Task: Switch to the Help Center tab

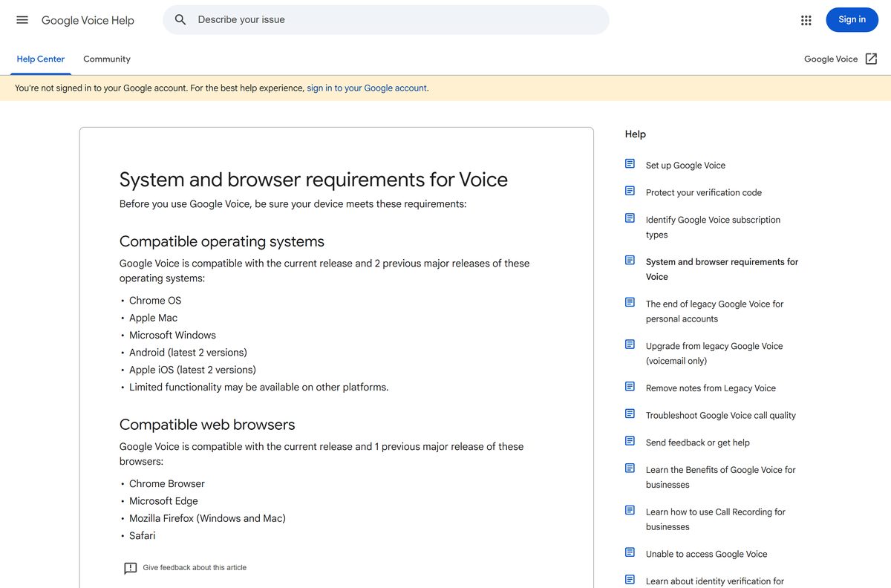Action: (x=41, y=59)
